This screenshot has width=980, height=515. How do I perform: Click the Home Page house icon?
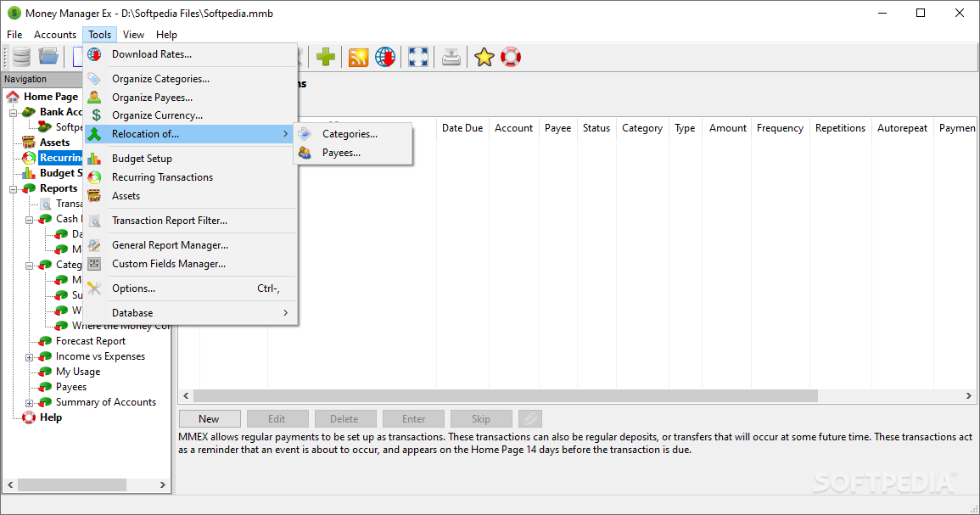13,96
